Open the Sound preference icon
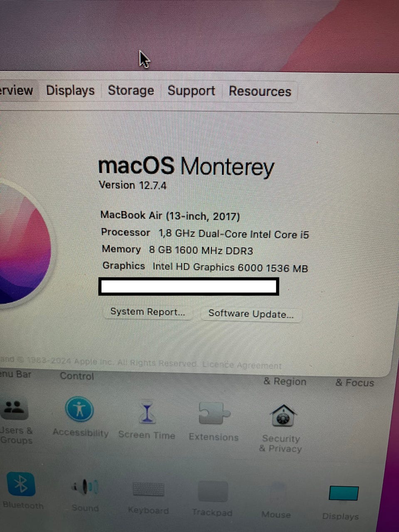Screen dimensions: 399x532 [x=85, y=487]
